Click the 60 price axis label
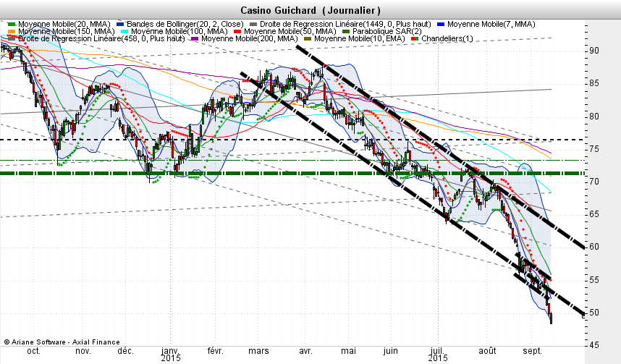 594,247
